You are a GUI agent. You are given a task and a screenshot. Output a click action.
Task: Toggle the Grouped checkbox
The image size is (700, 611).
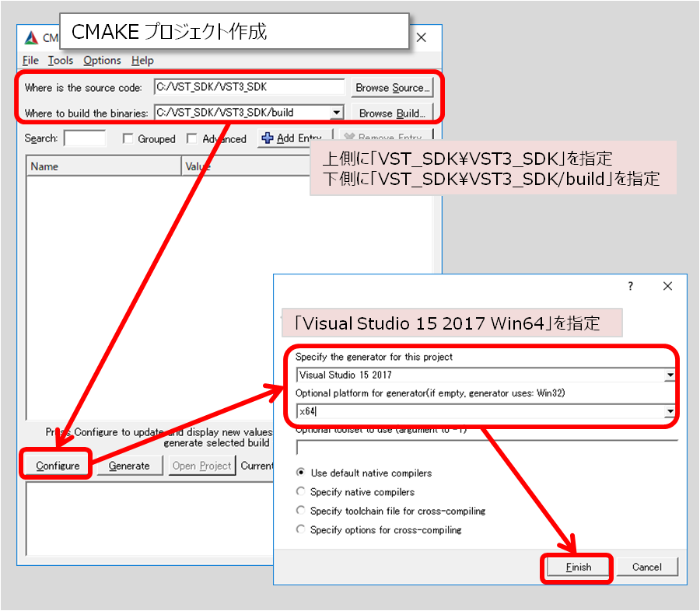click(x=128, y=139)
